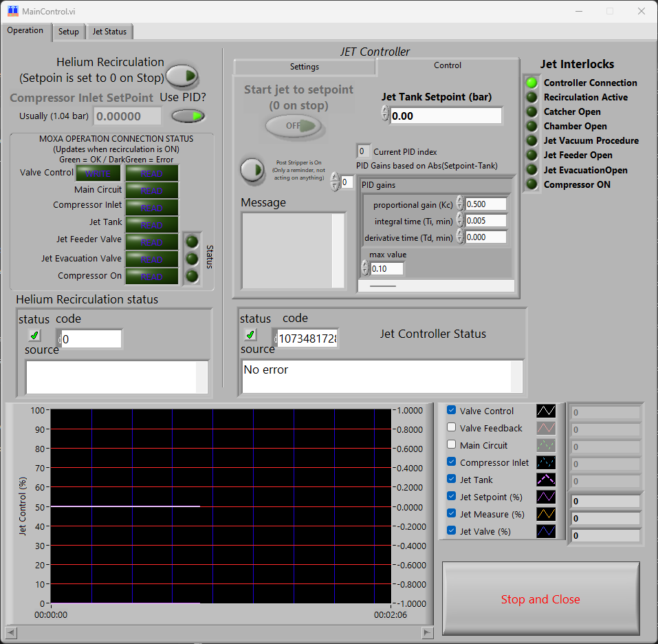Open Jet Valve (%) plot style swatch
Image resolution: width=658 pixels, height=644 pixels.
coord(546,531)
